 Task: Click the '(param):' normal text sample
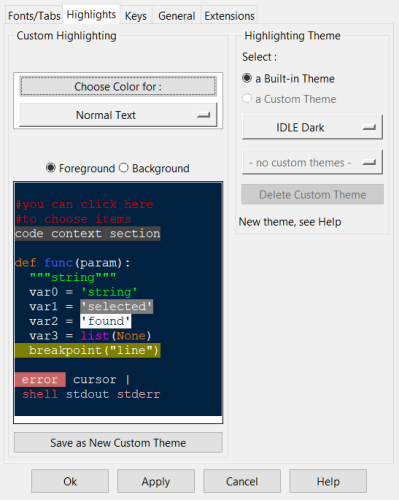pos(102,263)
